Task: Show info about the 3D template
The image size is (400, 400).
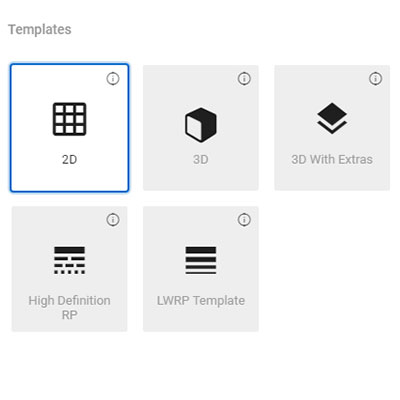Action: [x=244, y=79]
